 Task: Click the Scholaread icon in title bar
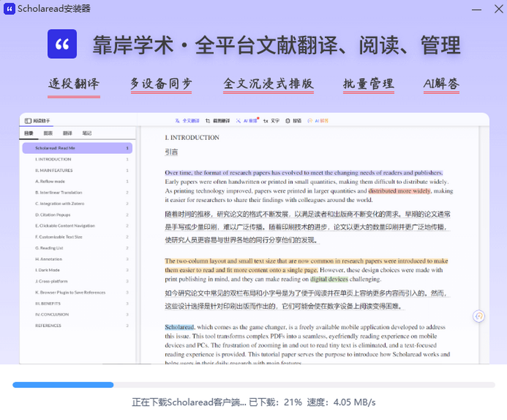click(x=9, y=9)
